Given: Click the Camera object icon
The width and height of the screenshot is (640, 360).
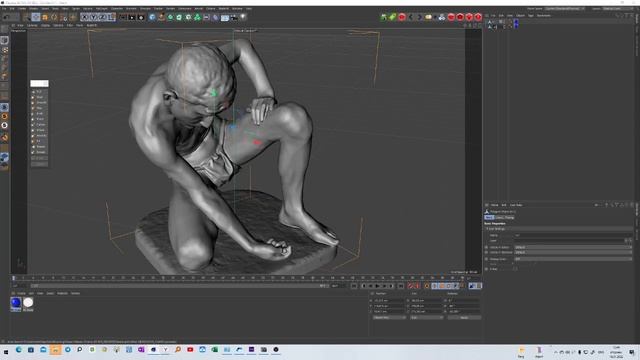Looking at the screenshot, I should click(x=234, y=17).
